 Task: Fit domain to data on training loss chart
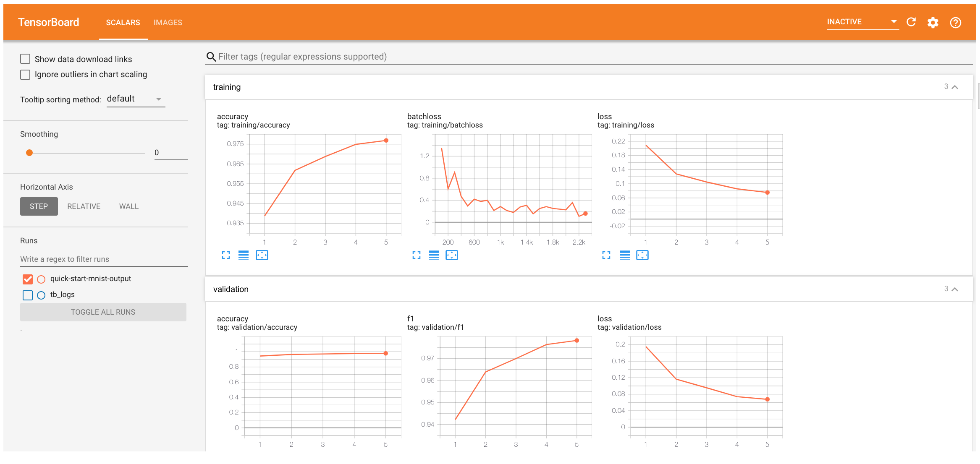click(x=642, y=255)
